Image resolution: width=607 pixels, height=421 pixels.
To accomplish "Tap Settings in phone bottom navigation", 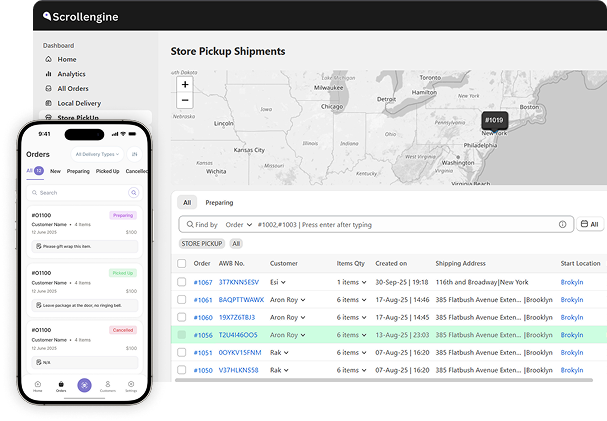I will pos(131,386).
